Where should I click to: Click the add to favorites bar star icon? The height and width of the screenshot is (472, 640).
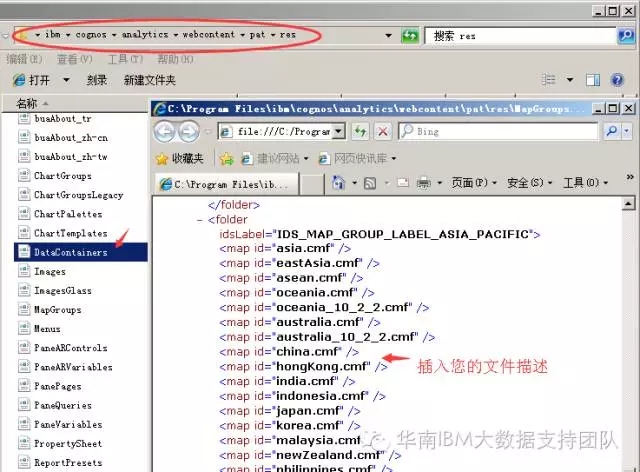pos(227,159)
